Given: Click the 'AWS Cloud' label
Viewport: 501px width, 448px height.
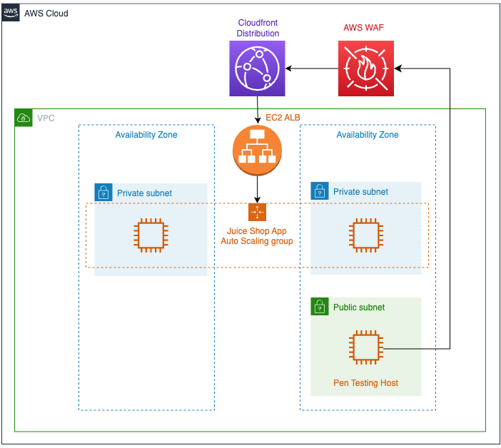Looking at the screenshot, I should [46, 14].
